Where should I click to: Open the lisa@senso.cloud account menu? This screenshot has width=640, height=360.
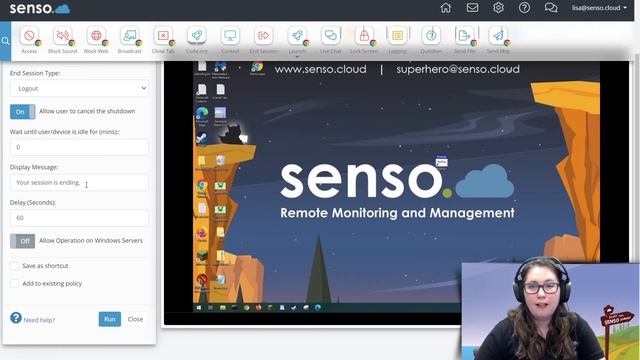point(599,8)
